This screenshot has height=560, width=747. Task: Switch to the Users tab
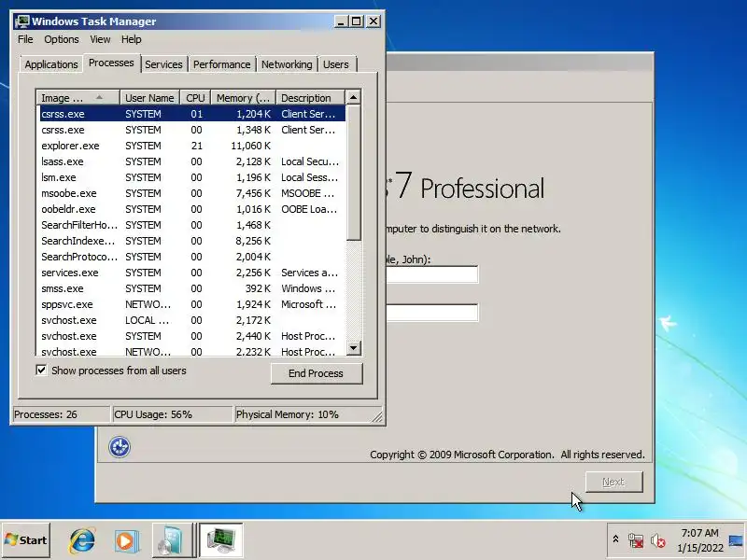pyautogui.click(x=336, y=64)
